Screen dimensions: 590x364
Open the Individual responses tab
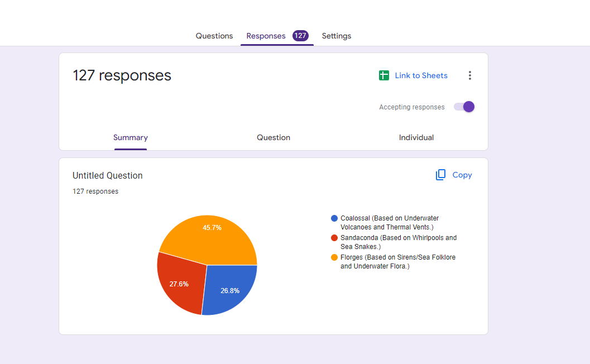[416, 137]
